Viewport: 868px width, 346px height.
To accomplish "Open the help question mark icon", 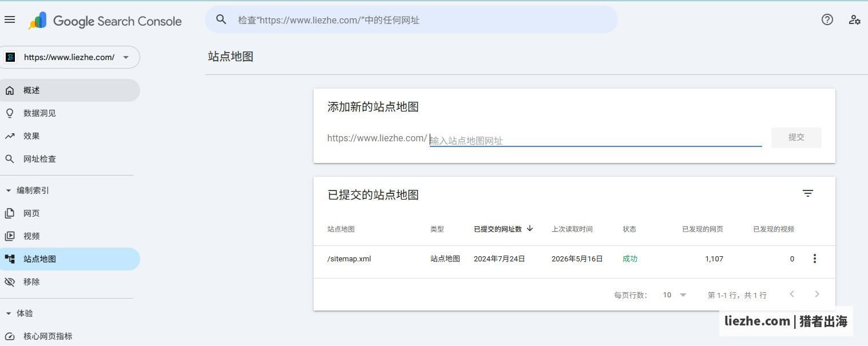I will coord(827,19).
